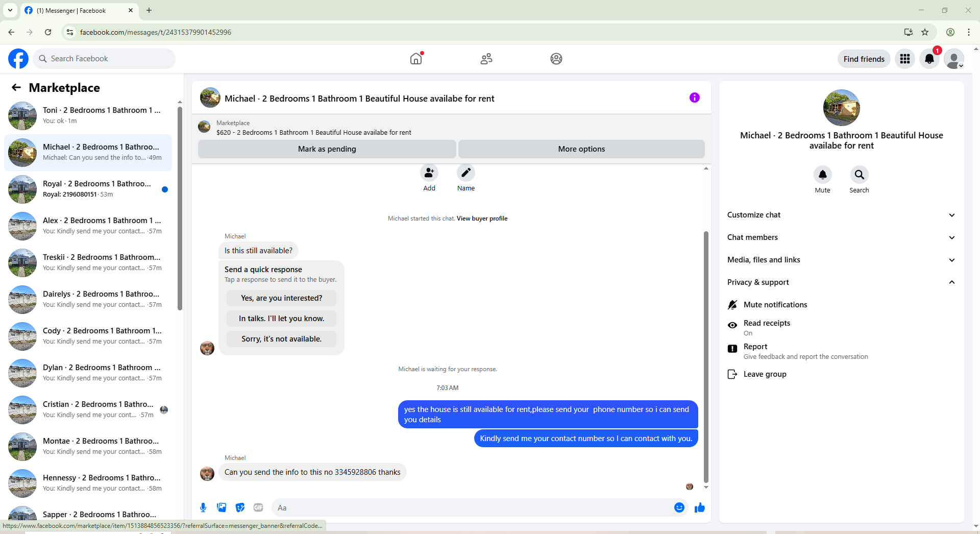Expand the Customize chat section

(x=842, y=215)
